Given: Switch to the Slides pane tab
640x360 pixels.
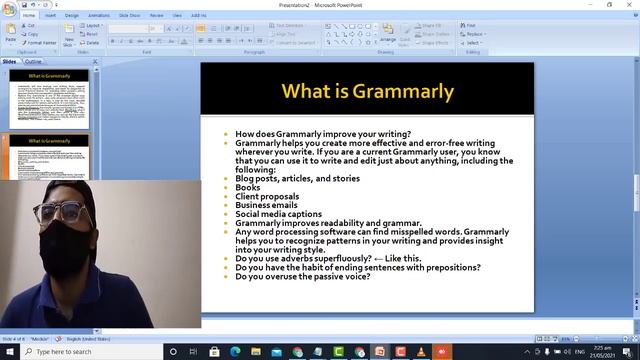Looking at the screenshot, I should tap(9, 62).
